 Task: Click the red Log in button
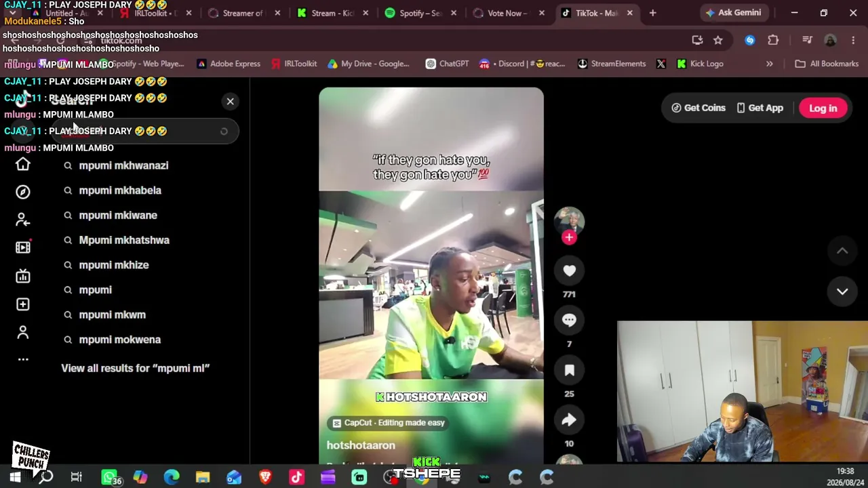pos(823,108)
